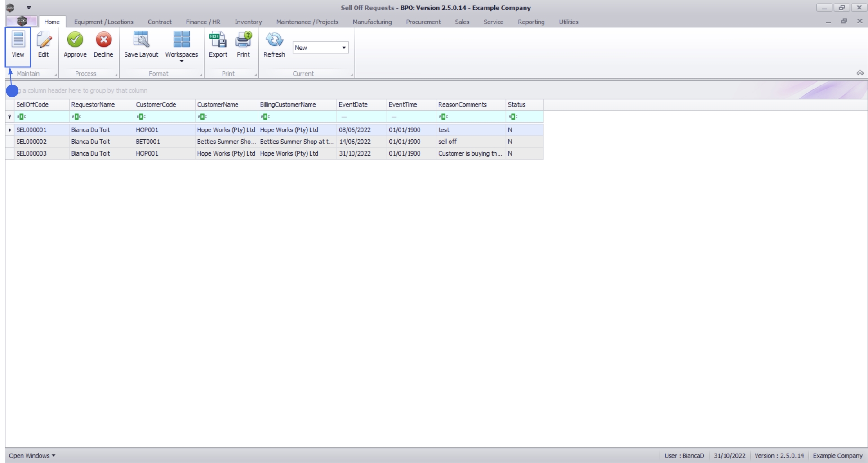The height and width of the screenshot is (463, 868).
Task: Open the quick access toolbar dropdown arrow
Action: click(x=29, y=8)
